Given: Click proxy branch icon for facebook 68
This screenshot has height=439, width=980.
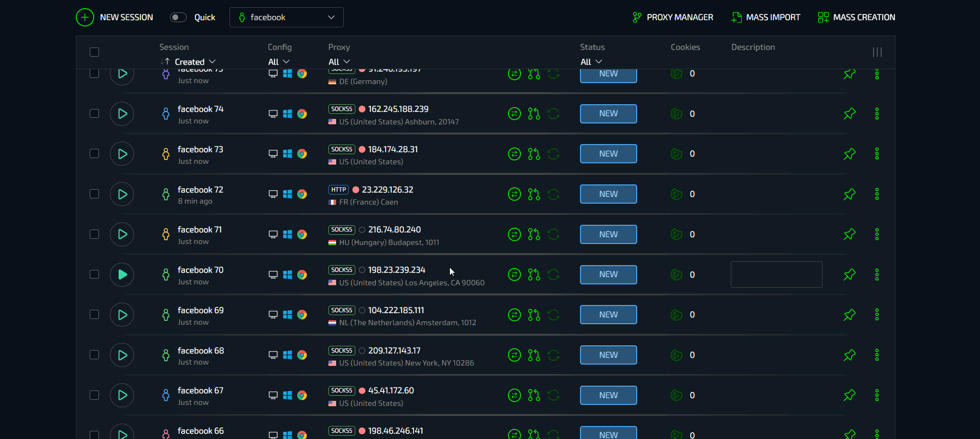Looking at the screenshot, I should click(x=534, y=355).
